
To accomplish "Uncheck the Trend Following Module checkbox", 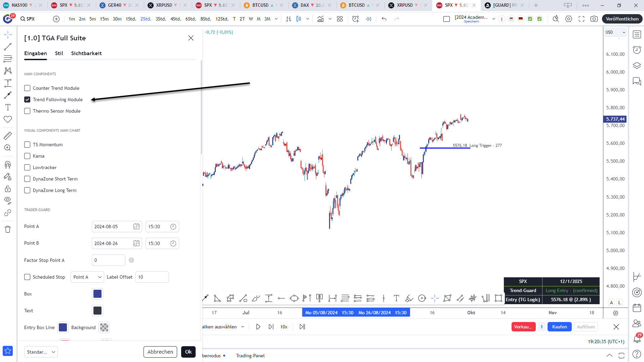I will pos(27,99).
